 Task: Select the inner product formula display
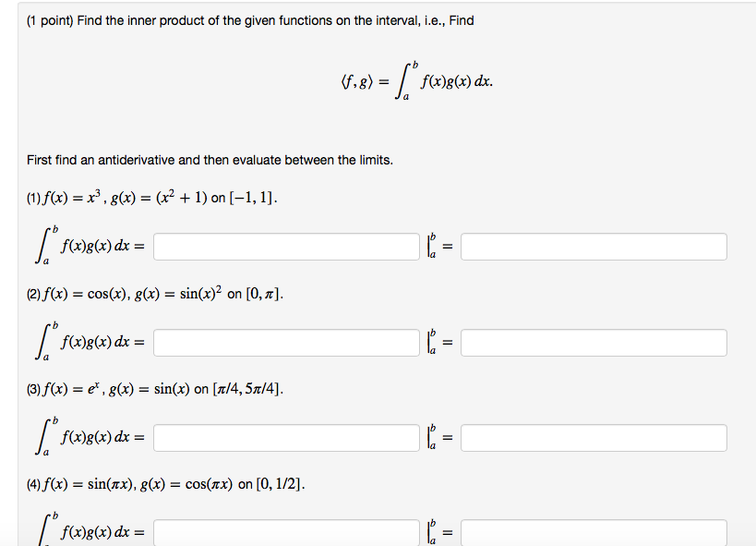click(416, 80)
